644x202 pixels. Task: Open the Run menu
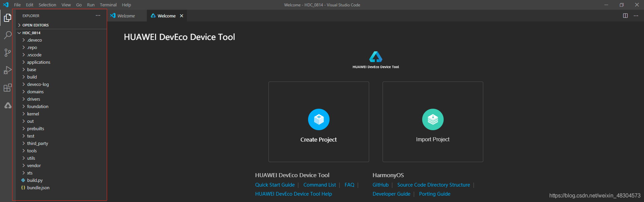91,5
